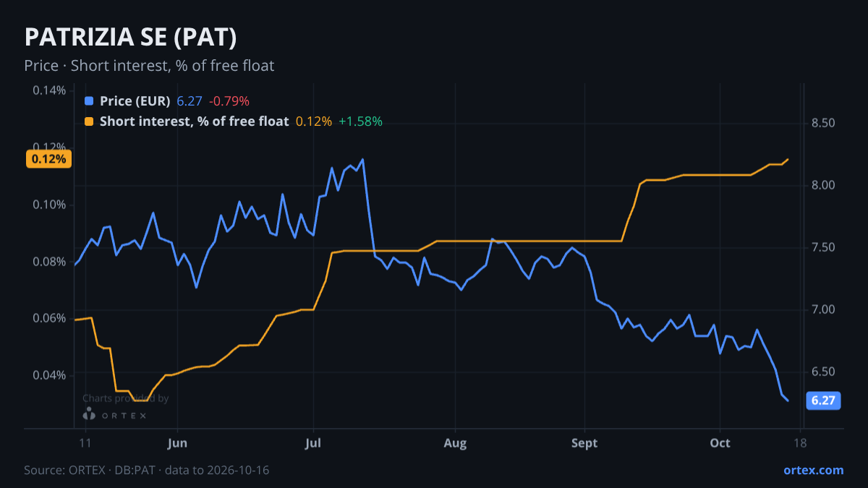Image resolution: width=868 pixels, height=488 pixels.
Task: Click the ORTEX logo icon
Action: point(89,414)
